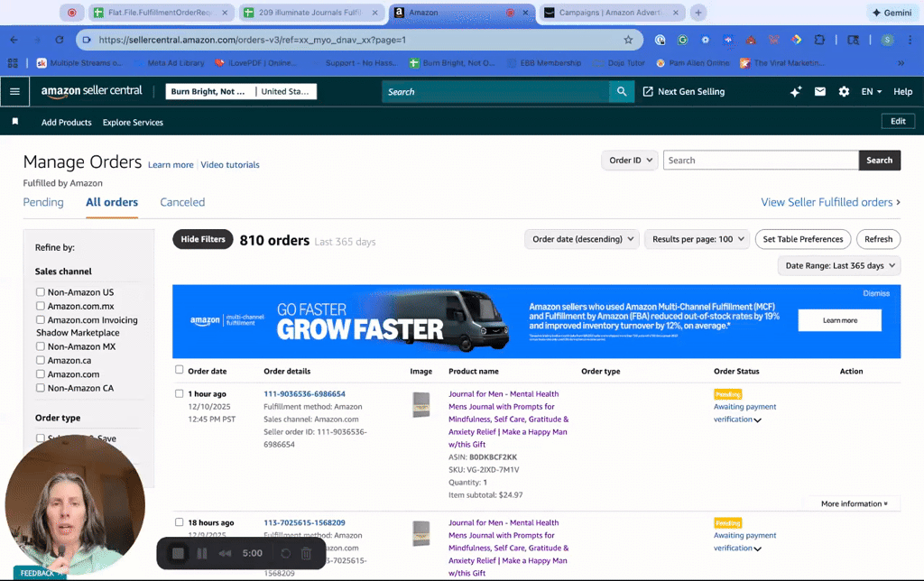Viewport: 924px width, 581px height.
Task: Open the settings gear in Seller Central navbar
Action: pos(843,91)
